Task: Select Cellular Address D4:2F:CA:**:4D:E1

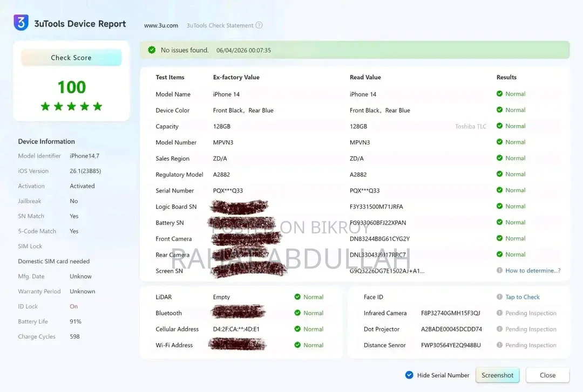Action: pos(236,329)
